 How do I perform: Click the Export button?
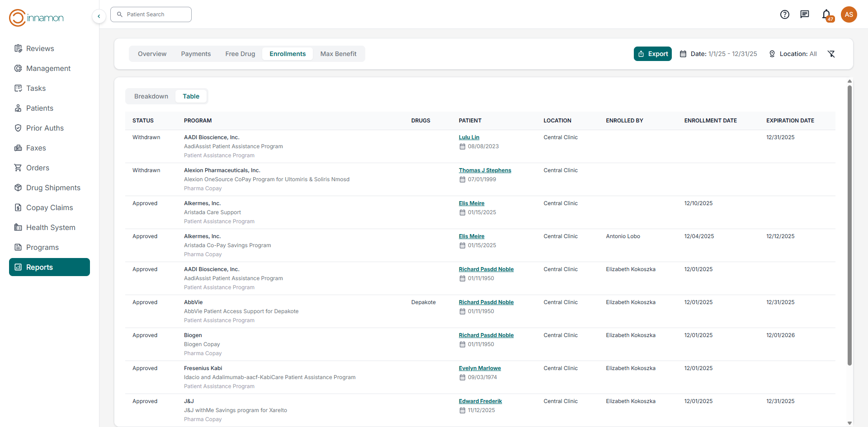652,54
